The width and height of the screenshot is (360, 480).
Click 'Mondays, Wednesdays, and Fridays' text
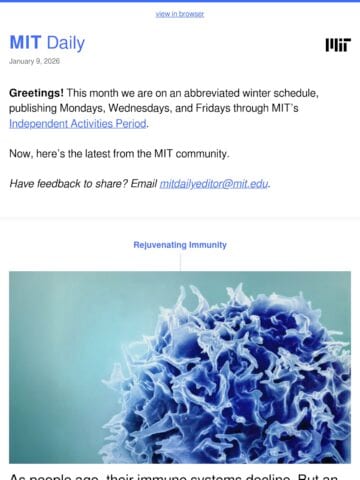(145, 108)
